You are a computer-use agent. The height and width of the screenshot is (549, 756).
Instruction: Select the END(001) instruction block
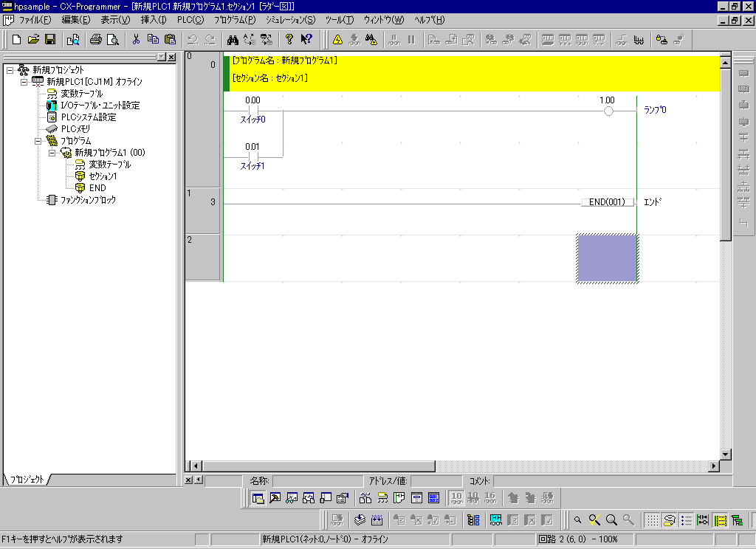pyautogui.click(x=607, y=202)
